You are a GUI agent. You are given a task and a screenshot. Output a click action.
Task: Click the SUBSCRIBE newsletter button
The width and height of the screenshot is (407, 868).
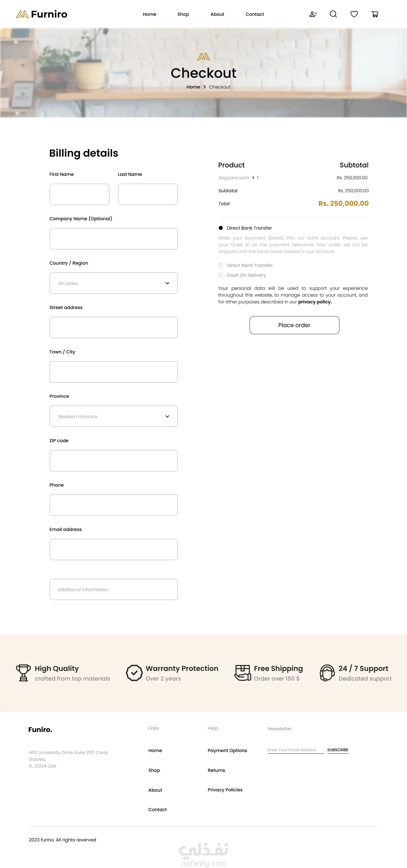(337, 750)
